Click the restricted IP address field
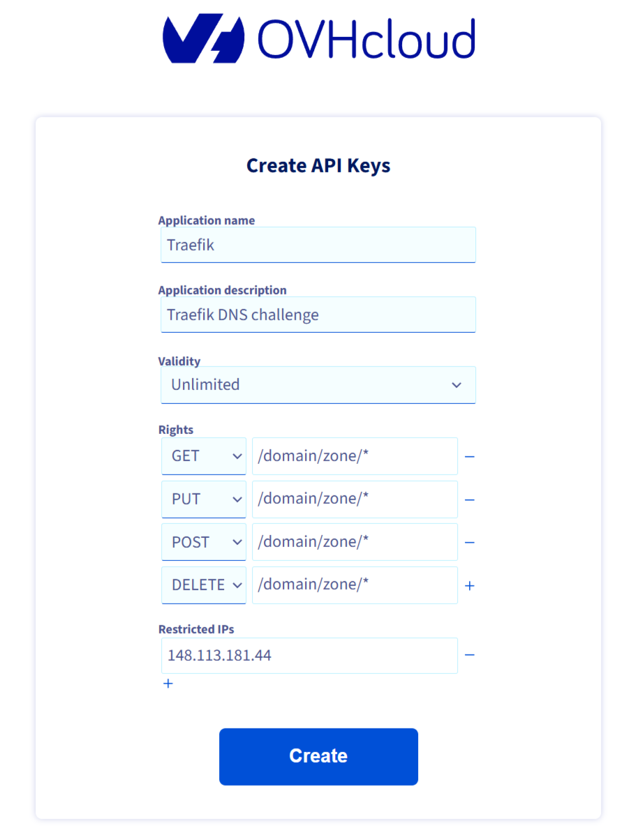638x840 pixels. [309, 655]
